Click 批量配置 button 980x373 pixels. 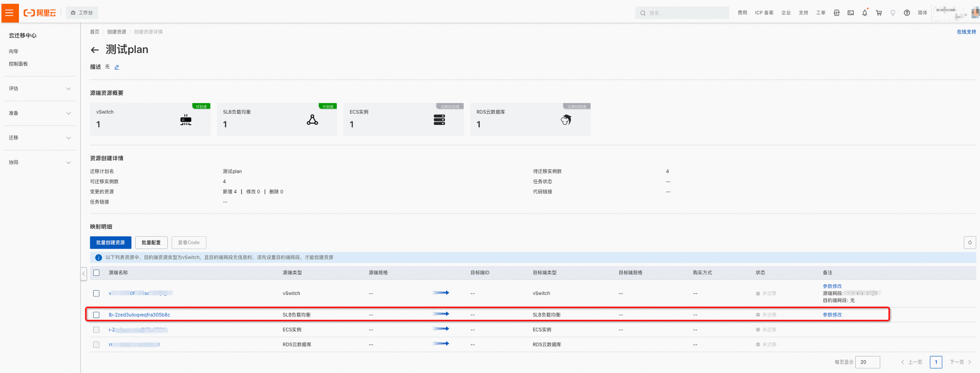pyautogui.click(x=151, y=242)
